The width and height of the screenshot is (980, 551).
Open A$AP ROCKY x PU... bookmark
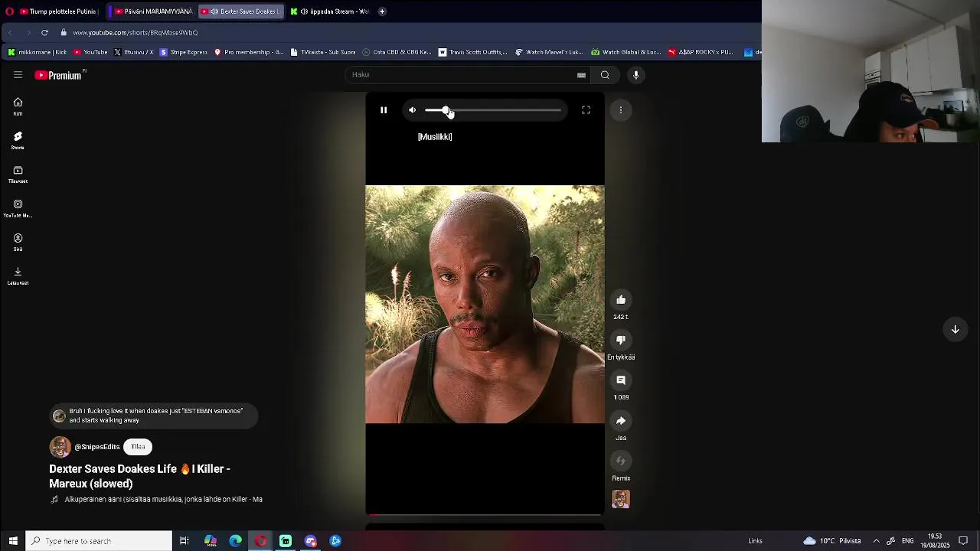[701, 52]
